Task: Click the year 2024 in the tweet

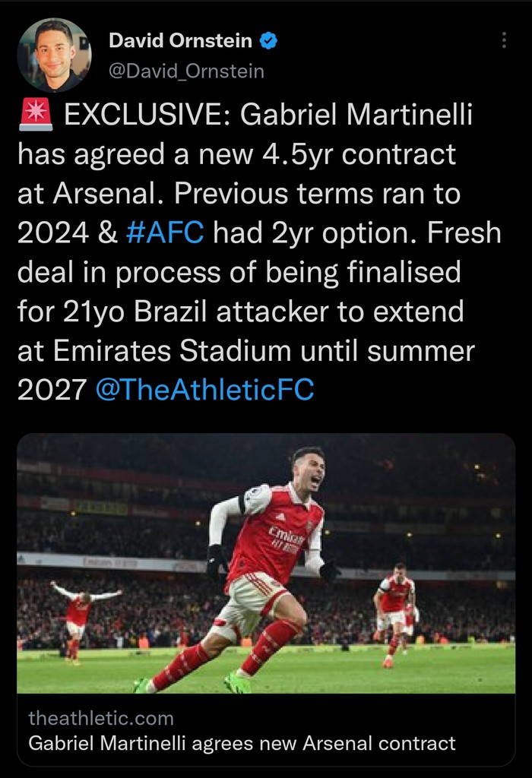Action: click(51, 233)
